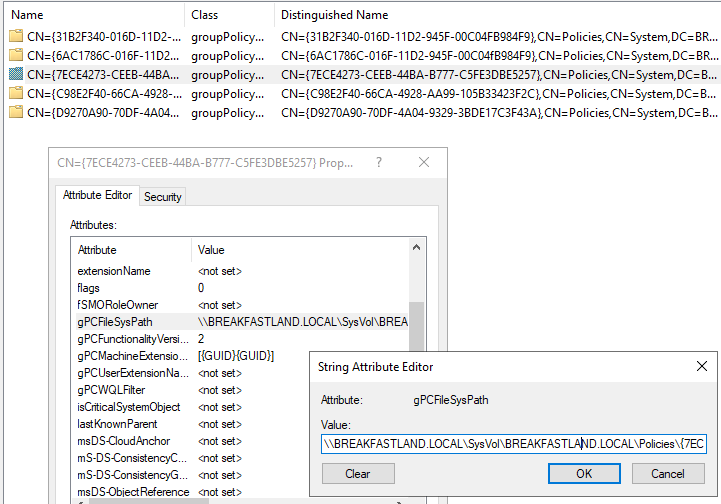Screen dimensions: 721x504
Task: Select the Attribute Editor tab
Action: tap(97, 196)
